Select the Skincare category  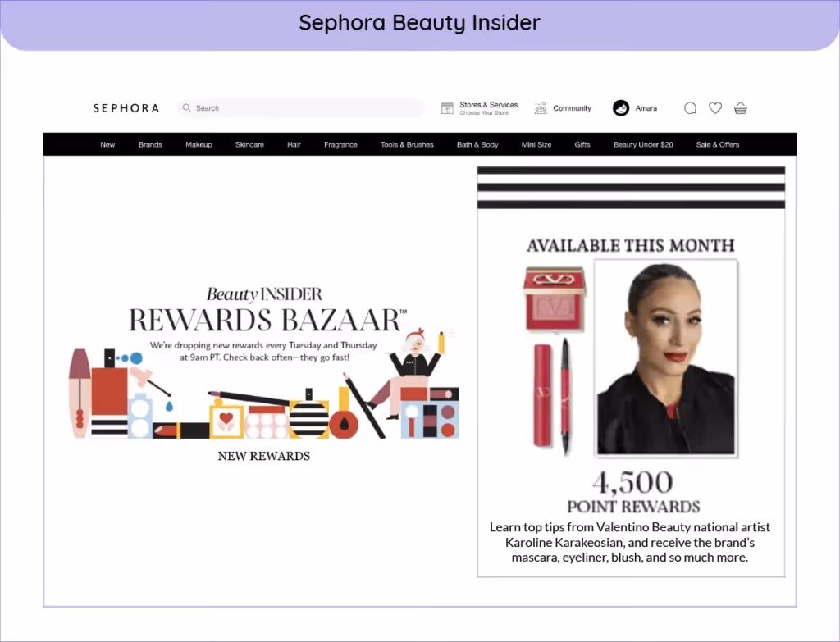coord(249,144)
